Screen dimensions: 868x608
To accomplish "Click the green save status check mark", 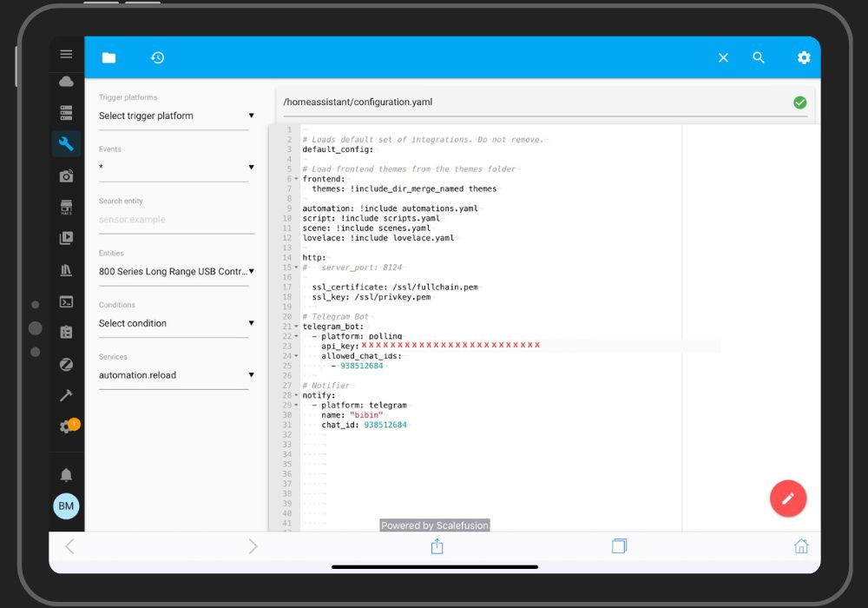I will 799,102.
